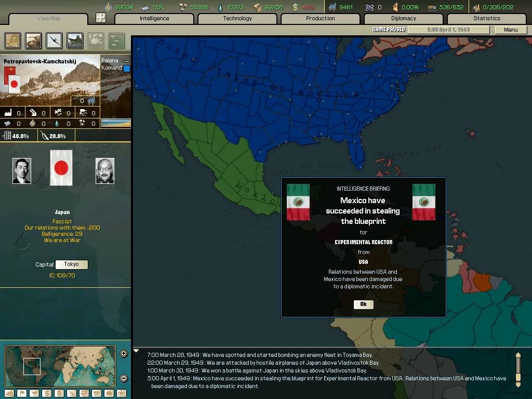Expand the message log arrow
This screenshot has height=399, width=532.
(x=137, y=351)
